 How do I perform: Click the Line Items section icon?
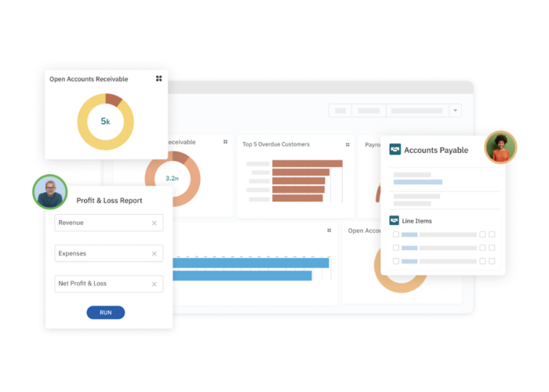pos(394,221)
